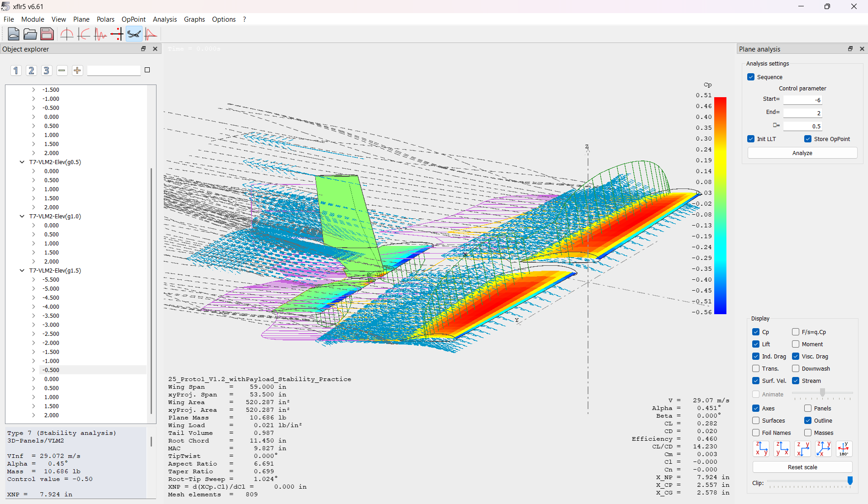Click the Object explorer filter text field

114,71
